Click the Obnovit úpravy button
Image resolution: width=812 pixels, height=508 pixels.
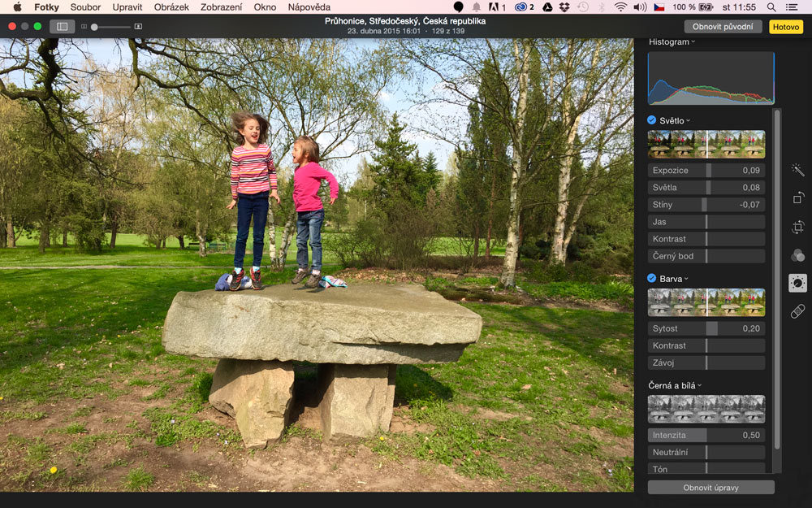(x=710, y=488)
